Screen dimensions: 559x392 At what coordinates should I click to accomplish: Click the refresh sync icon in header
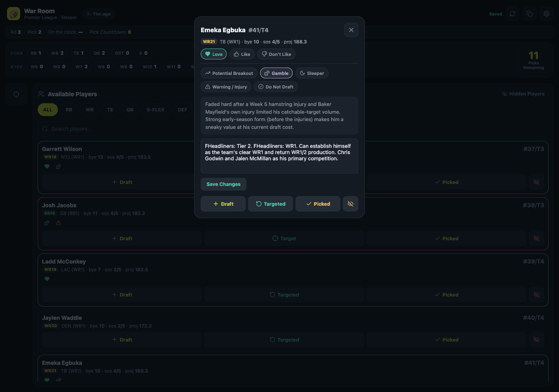point(512,14)
